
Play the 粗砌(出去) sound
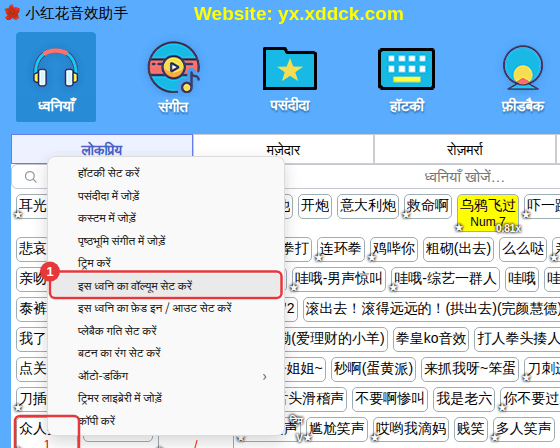(458, 249)
